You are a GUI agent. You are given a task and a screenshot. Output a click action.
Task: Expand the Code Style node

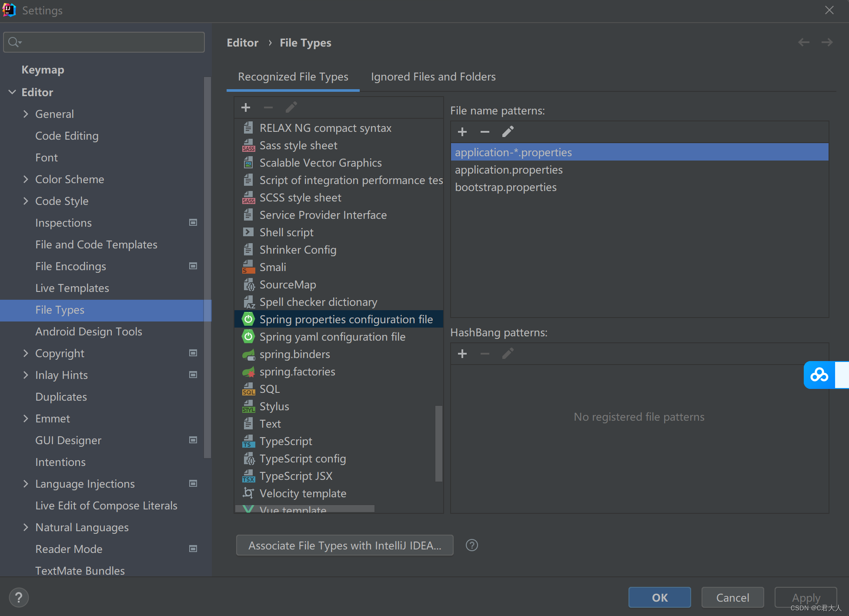click(26, 201)
